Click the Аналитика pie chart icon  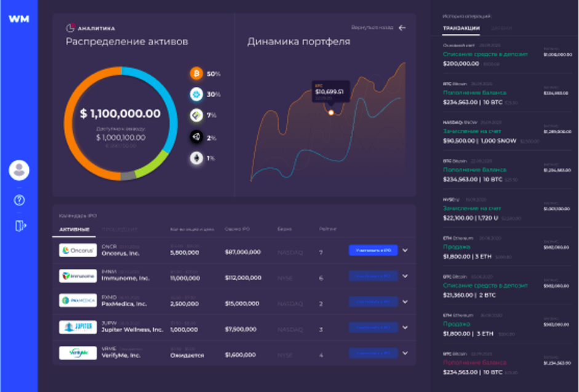[70, 28]
